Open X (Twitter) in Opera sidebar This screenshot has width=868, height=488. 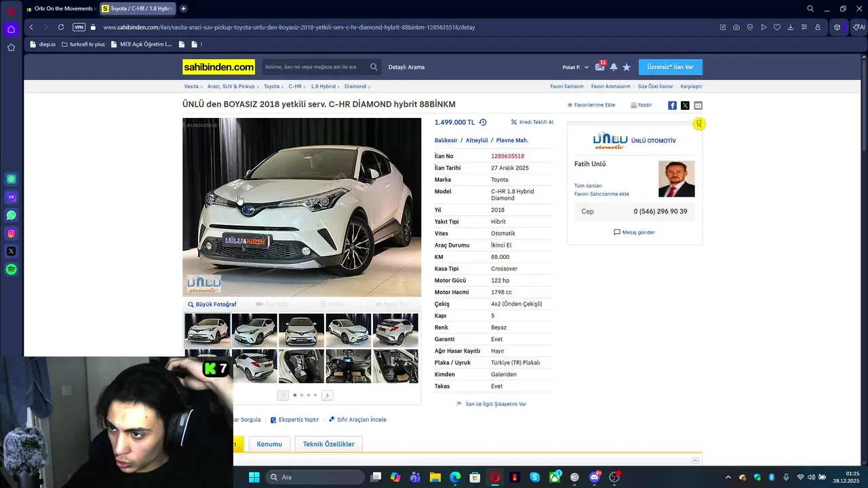tap(11, 251)
